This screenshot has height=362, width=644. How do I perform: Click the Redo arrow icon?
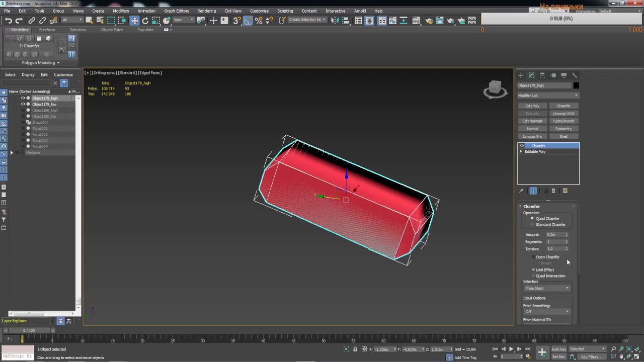point(19,21)
